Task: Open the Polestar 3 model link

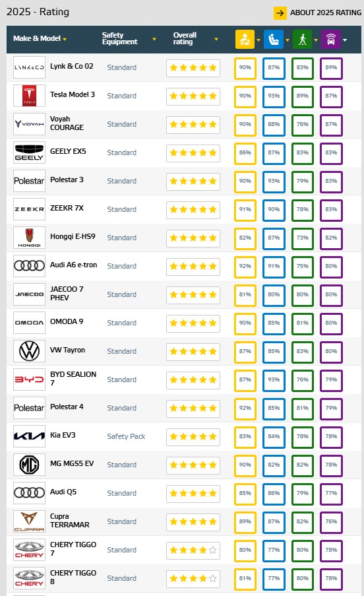Action: [67, 180]
